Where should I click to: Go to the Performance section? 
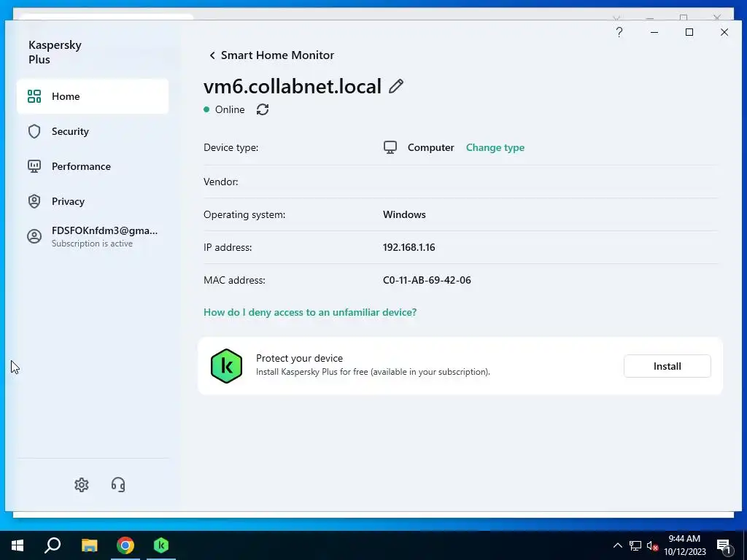coord(93,166)
